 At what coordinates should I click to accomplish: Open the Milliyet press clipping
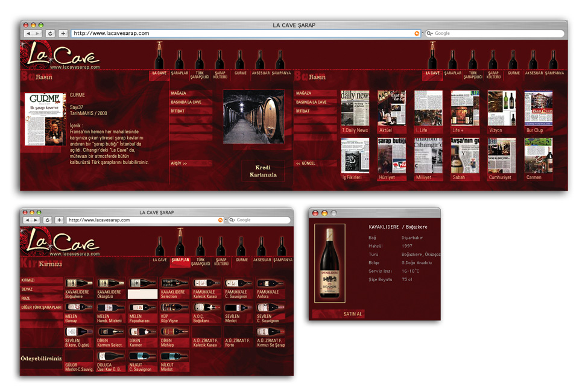tap(428, 159)
